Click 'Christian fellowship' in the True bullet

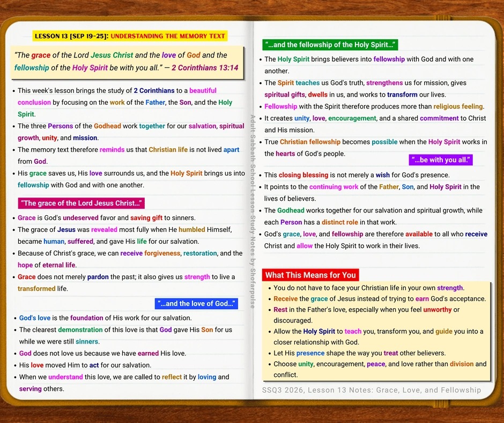310,142
